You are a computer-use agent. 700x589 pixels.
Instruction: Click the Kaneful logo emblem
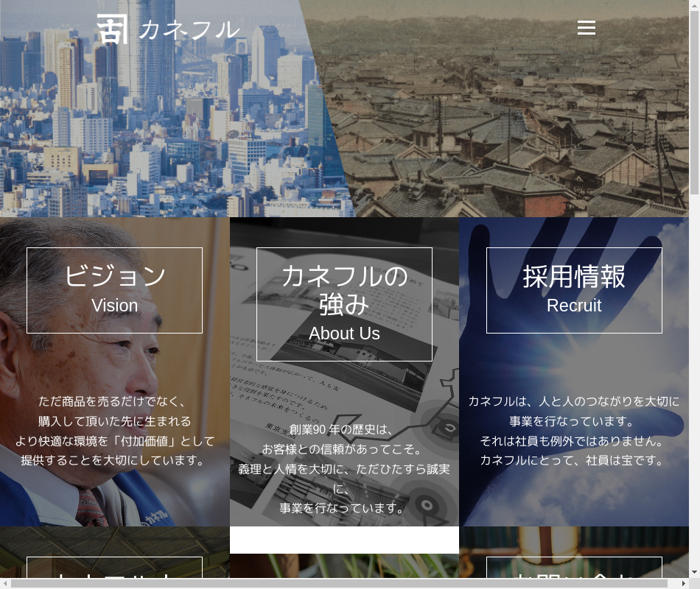112,29
